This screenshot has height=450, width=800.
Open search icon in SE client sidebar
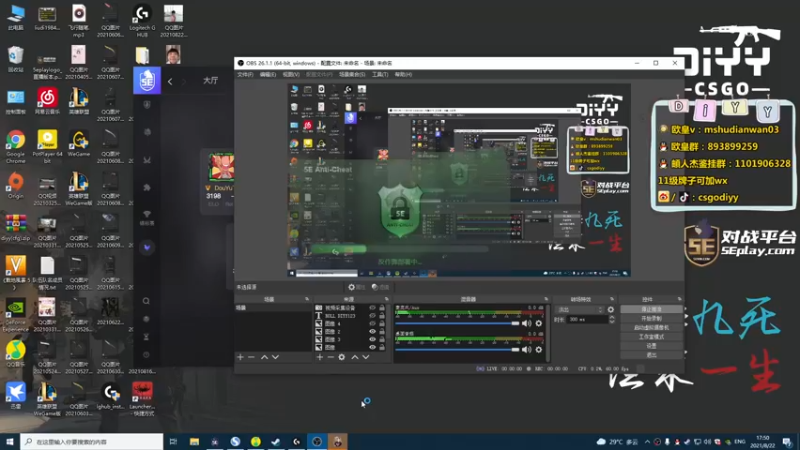(146, 301)
